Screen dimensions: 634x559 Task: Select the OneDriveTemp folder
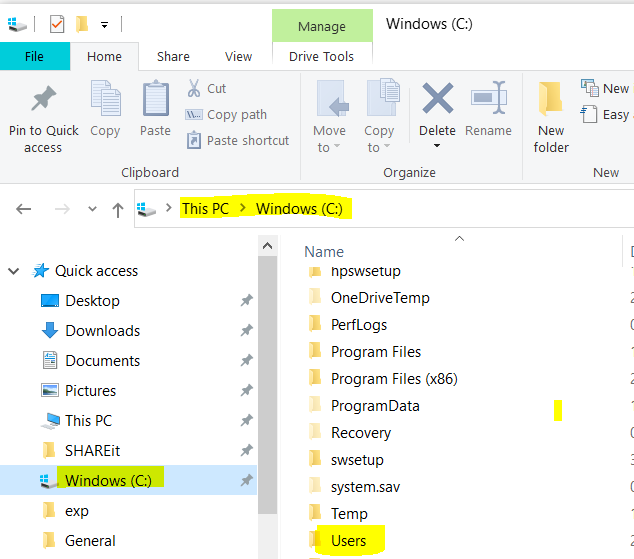click(380, 297)
